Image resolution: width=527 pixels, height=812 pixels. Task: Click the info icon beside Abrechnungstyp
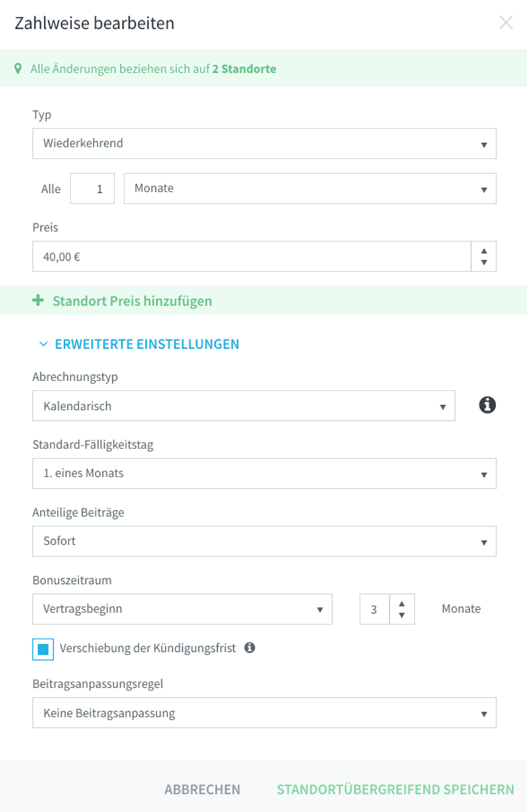487,405
